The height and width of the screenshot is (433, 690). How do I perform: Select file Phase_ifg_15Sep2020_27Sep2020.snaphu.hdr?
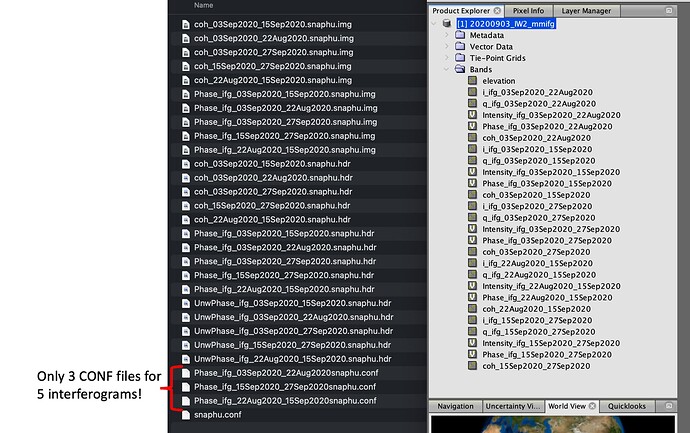[284, 275]
